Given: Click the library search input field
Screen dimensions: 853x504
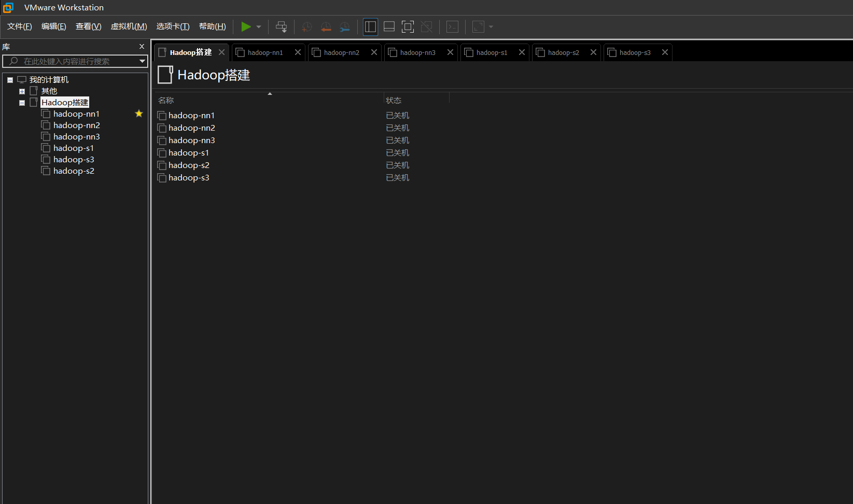Looking at the screenshot, I should (73, 61).
